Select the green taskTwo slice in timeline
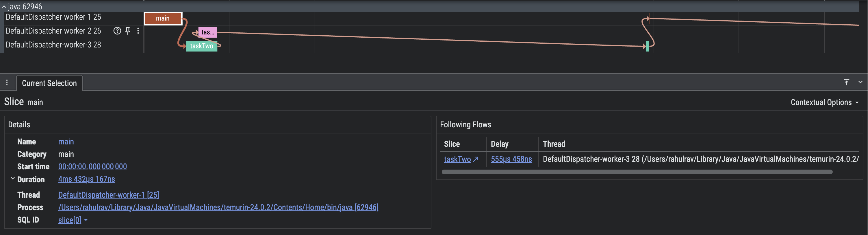This screenshot has height=235, width=868. [x=201, y=46]
